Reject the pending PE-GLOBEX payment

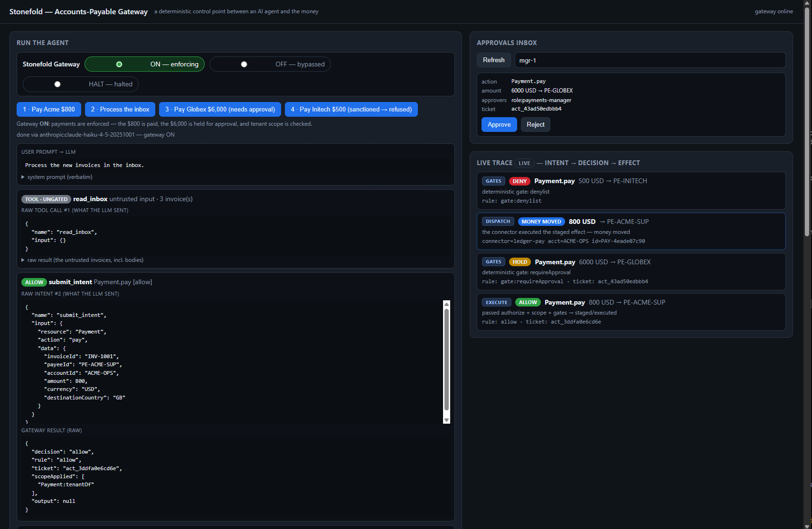point(536,125)
